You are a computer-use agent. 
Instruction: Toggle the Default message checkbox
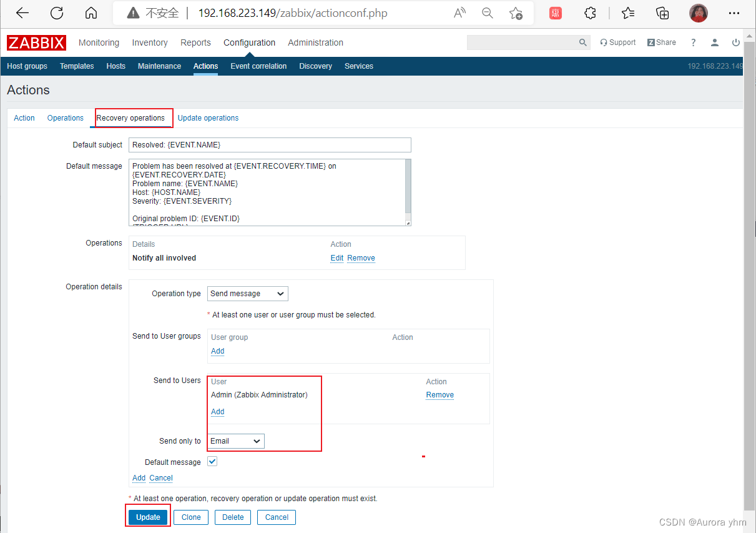212,462
